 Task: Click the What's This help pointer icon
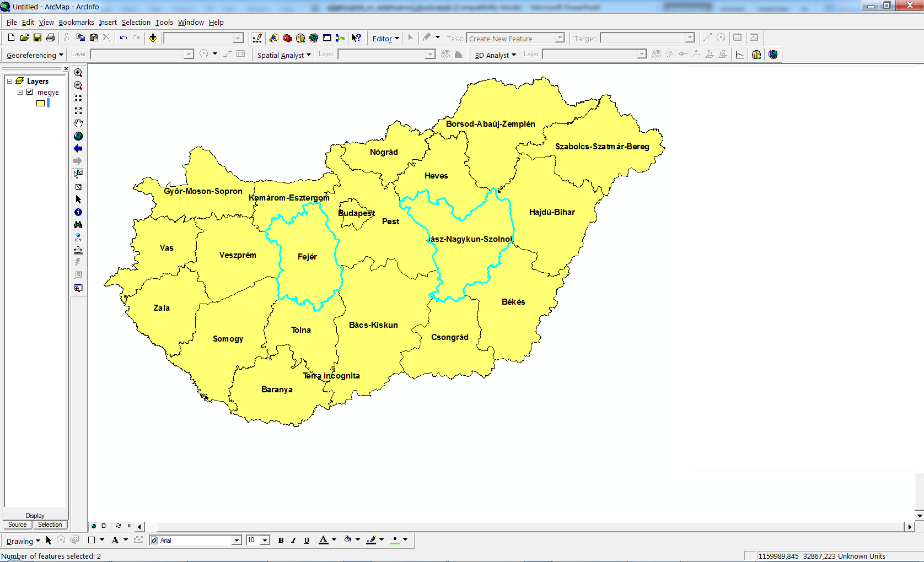[357, 38]
